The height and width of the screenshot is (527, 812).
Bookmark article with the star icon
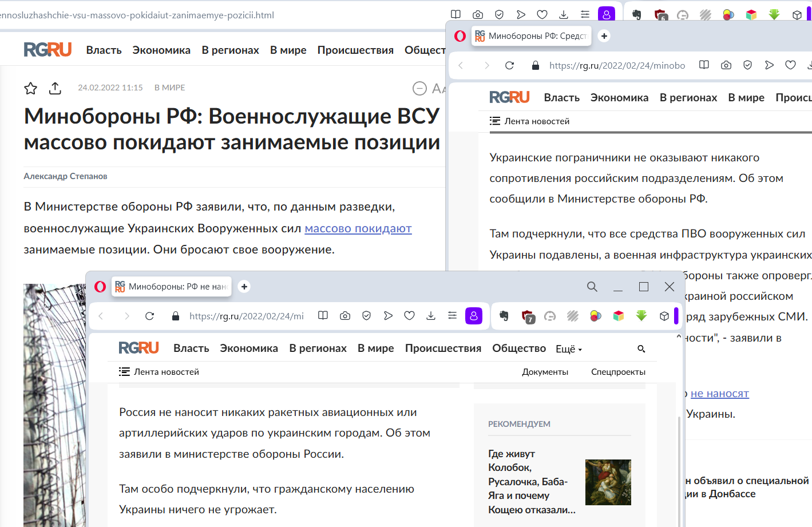[x=30, y=88]
